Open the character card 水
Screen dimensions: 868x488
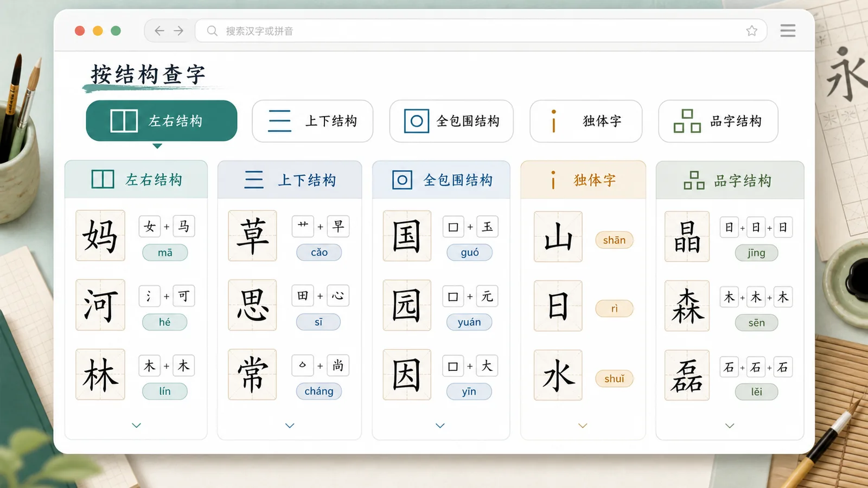pyautogui.click(x=558, y=375)
